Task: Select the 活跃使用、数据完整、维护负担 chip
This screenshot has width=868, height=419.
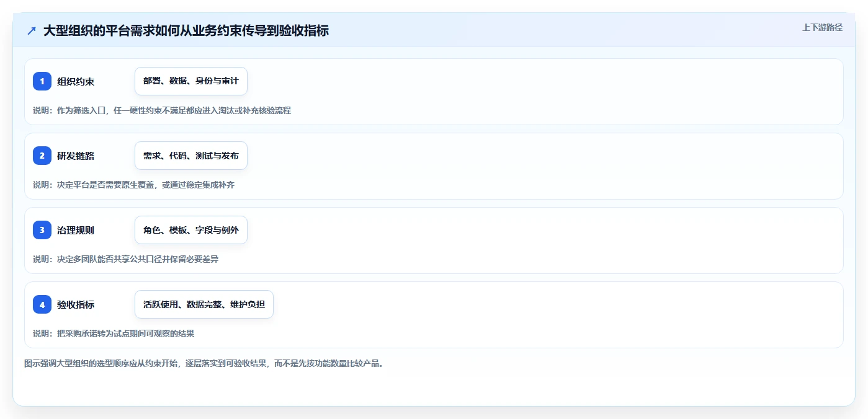Action: tap(204, 304)
